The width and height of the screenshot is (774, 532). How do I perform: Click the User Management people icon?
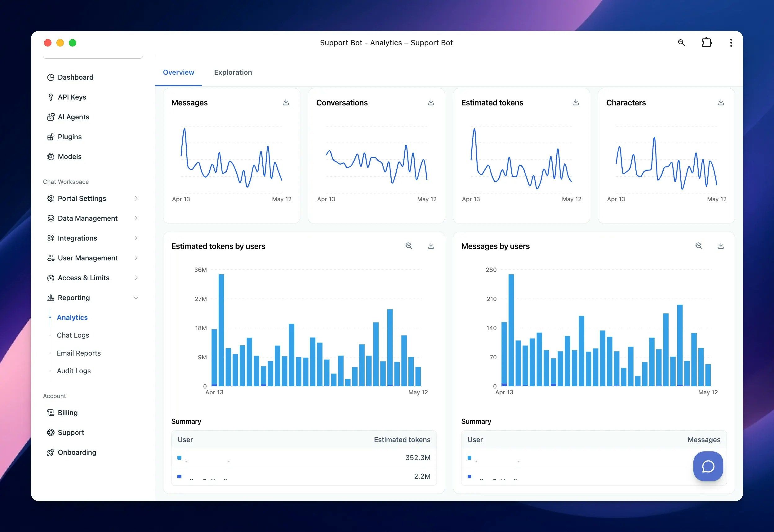tap(51, 258)
